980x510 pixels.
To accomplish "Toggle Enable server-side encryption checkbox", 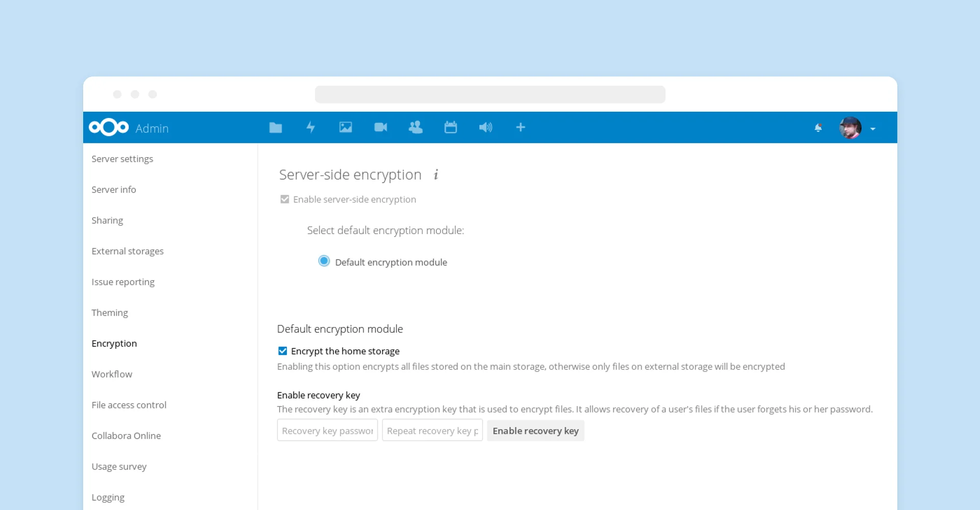I will click(x=285, y=199).
